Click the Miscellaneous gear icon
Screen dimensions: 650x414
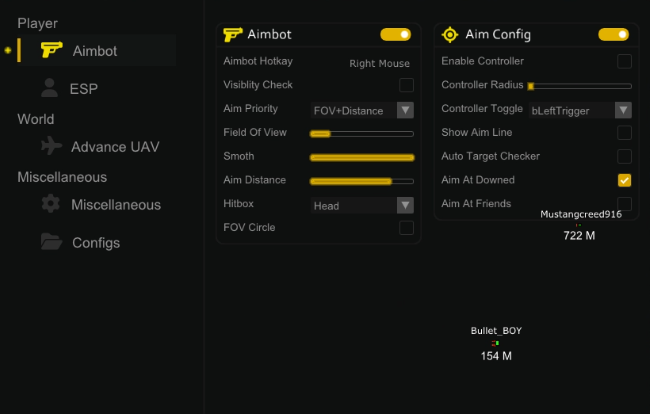[51, 204]
